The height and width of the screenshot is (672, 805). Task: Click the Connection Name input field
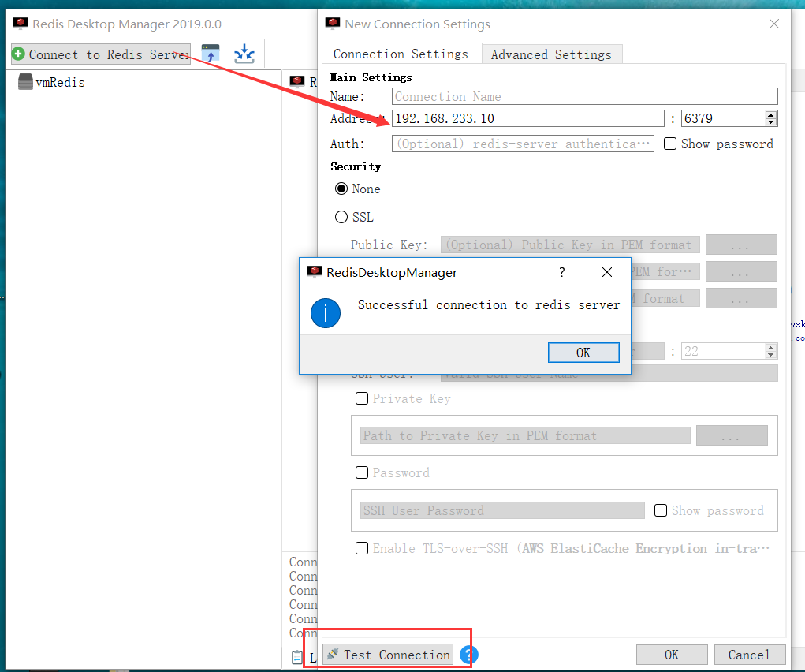click(x=585, y=96)
